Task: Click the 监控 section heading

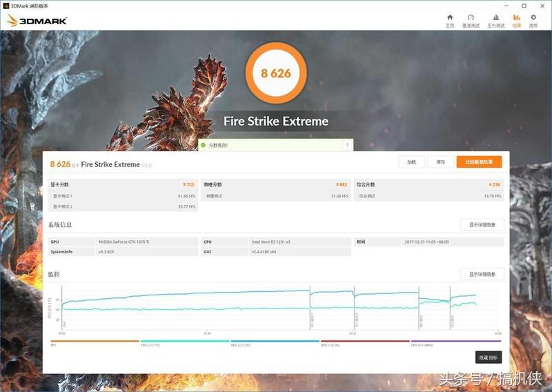Action: (54, 274)
